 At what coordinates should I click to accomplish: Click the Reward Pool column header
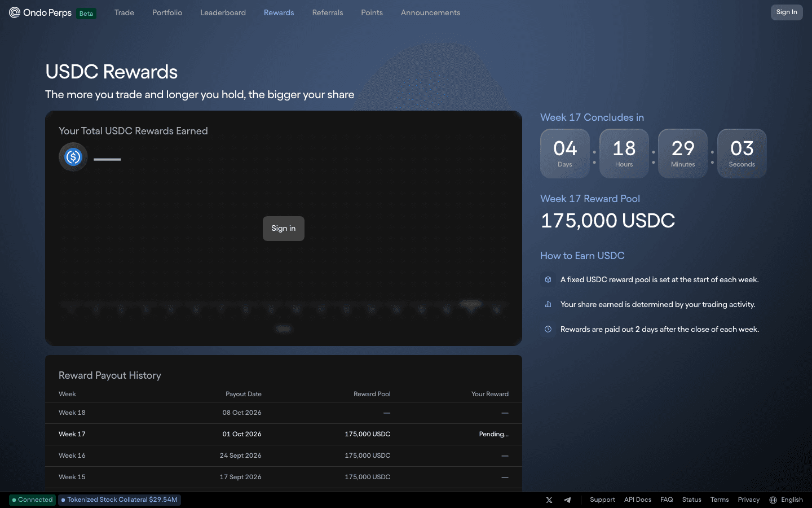372,394
